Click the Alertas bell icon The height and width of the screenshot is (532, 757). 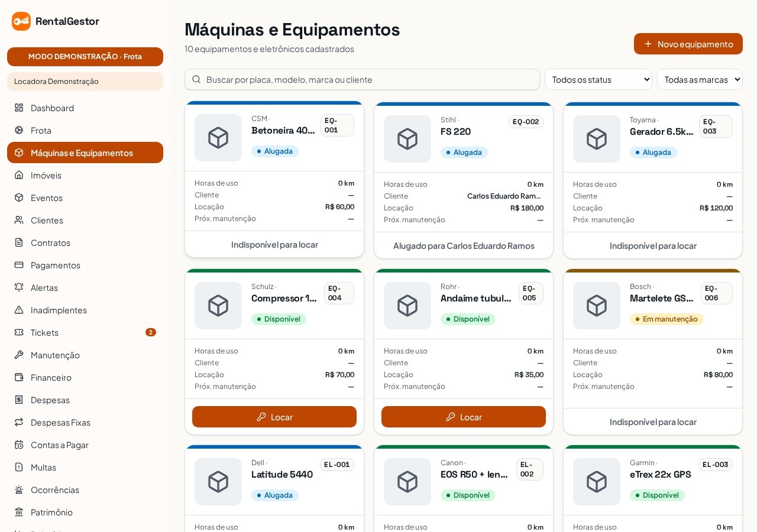(x=19, y=287)
